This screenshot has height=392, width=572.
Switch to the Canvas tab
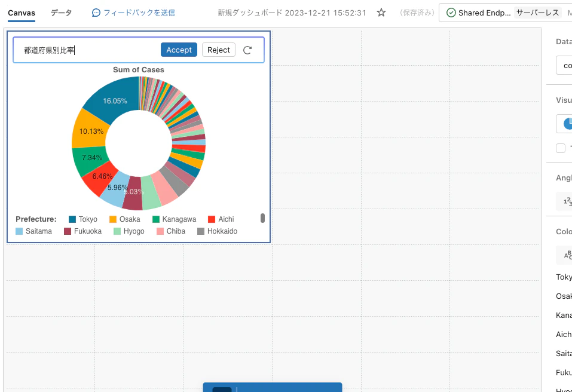click(22, 13)
